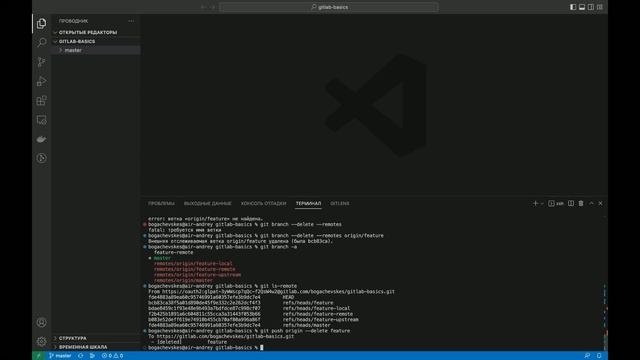Open the GitLens view in activity bar
The image size is (640, 360).
click(41, 158)
